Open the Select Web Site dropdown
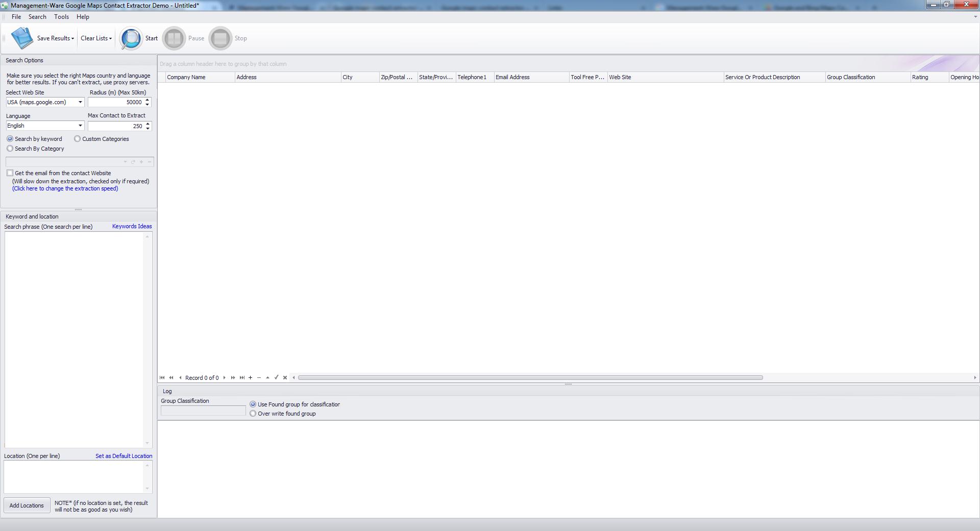 (80, 102)
